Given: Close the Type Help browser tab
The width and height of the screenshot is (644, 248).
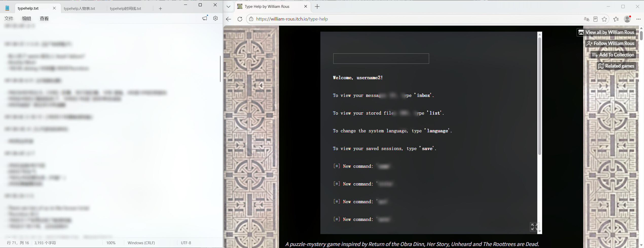Looking at the screenshot, I should [x=306, y=6].
